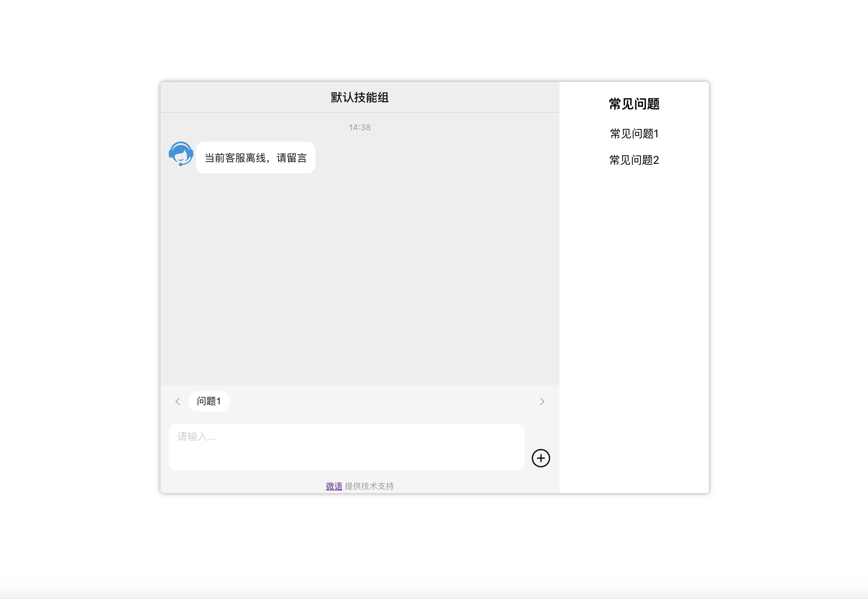The image size is (868, 599).
Task: Click the 常见问题 panel heading
Action: (634, 104)
